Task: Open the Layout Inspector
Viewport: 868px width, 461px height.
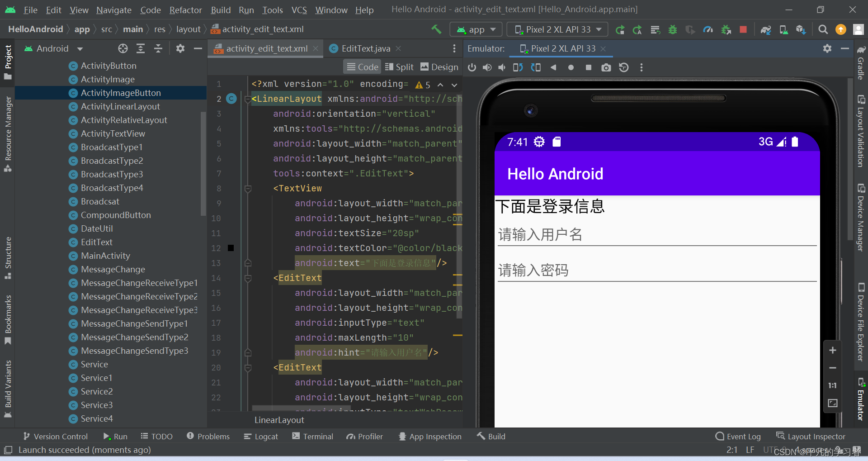Action: click(x=811, y=437)
